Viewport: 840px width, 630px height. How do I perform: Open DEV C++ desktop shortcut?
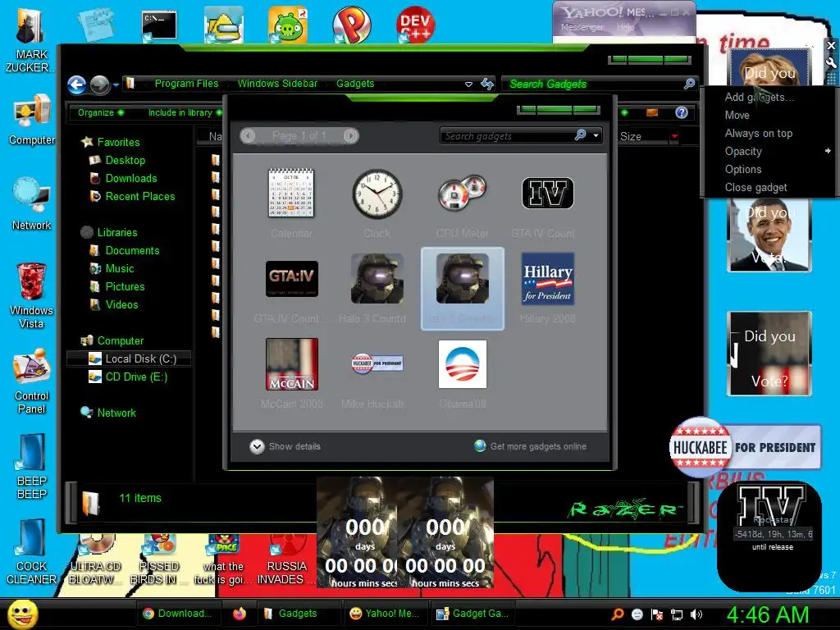click(x=416, y=24)
